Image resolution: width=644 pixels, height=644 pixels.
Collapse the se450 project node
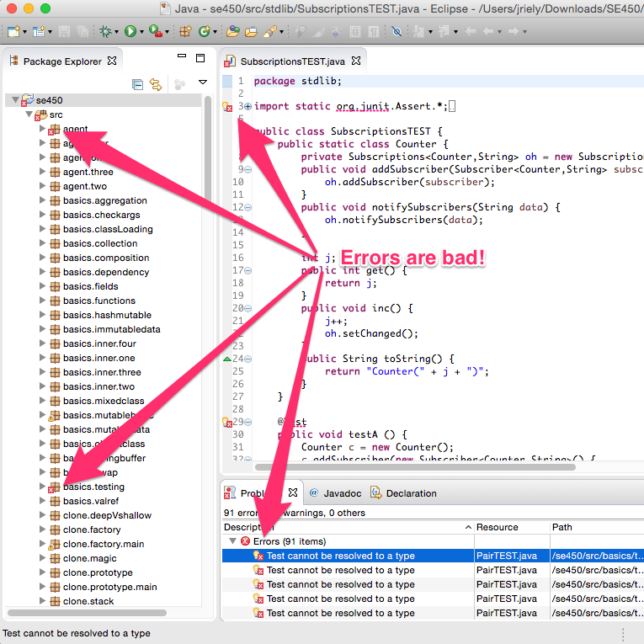coord(15,100)
